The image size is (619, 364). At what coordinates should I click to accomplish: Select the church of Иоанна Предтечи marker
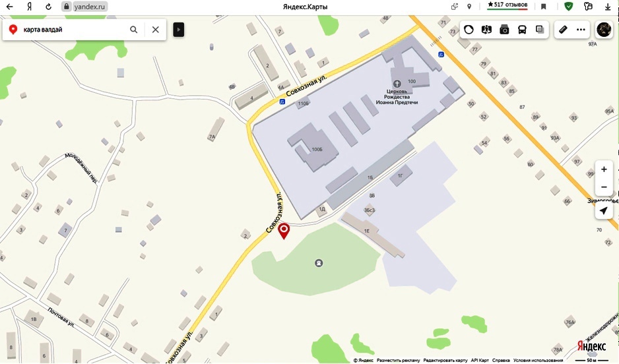(x=397, y=83)
